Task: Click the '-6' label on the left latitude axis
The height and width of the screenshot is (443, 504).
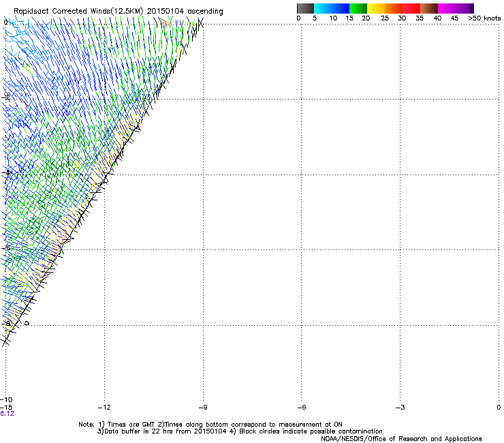Action: click(6, 248)
